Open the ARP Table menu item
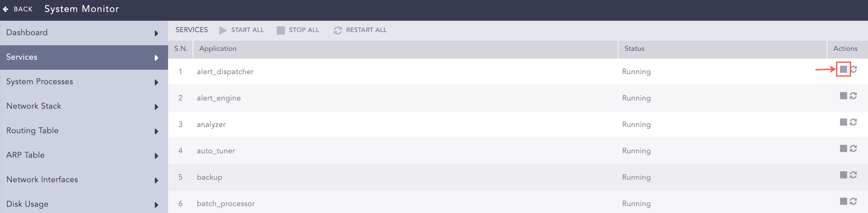 pyautogui.click(x=25, y=155)
